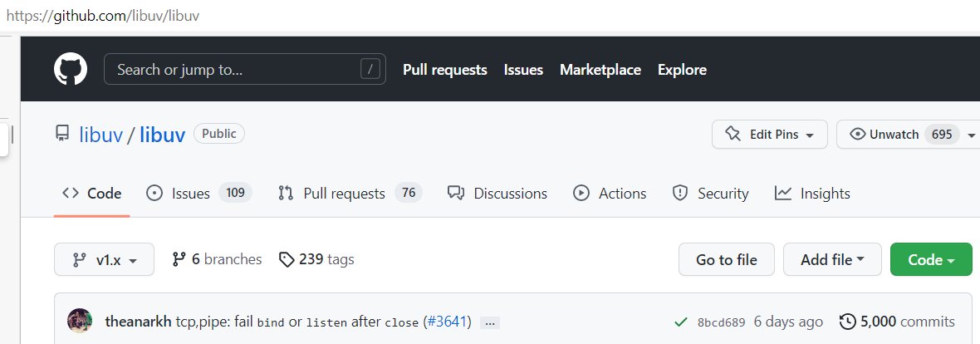Click the commit history clock icon
The width and height of the screenshot is (980, 344).
[847, 322]
